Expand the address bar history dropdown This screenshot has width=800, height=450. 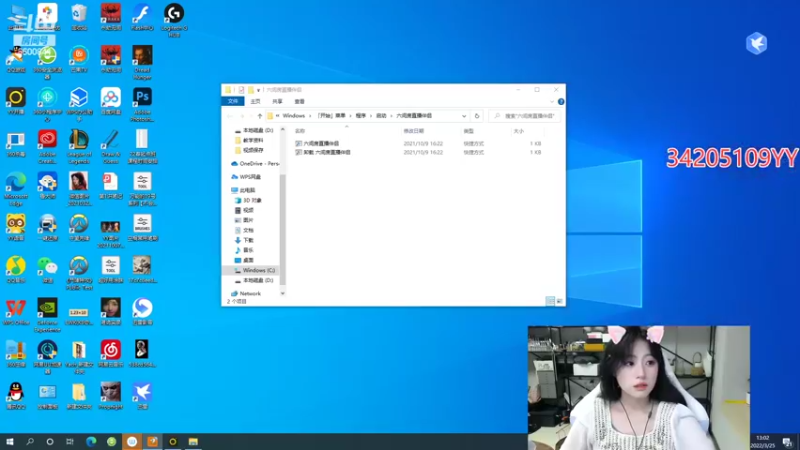pos(464,116)
